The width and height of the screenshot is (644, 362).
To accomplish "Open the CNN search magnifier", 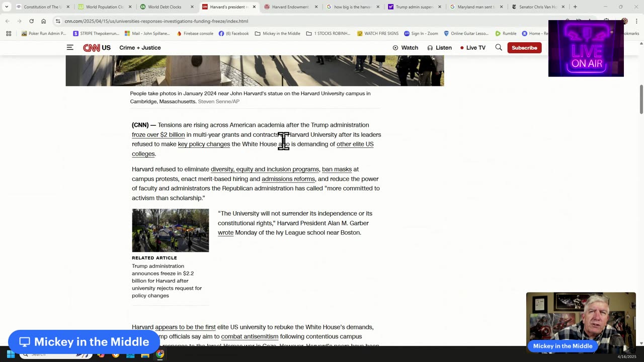I will click(499, 47).
